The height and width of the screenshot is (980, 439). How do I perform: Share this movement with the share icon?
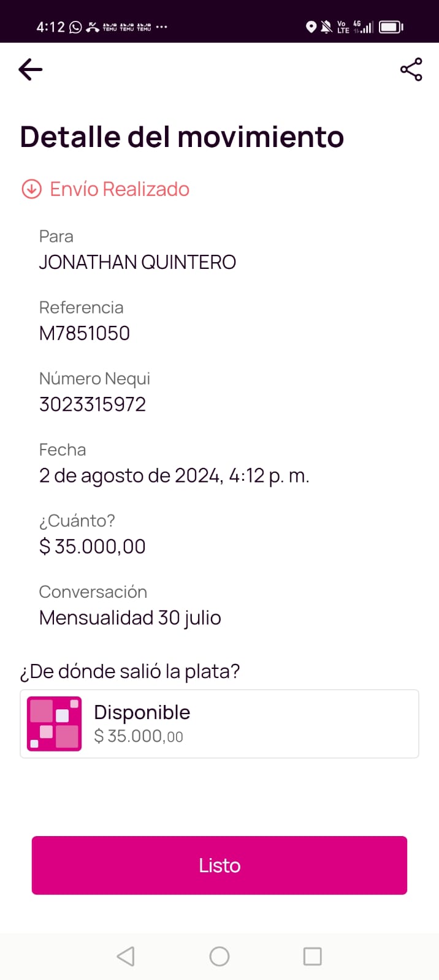click(x=411, y=70)
